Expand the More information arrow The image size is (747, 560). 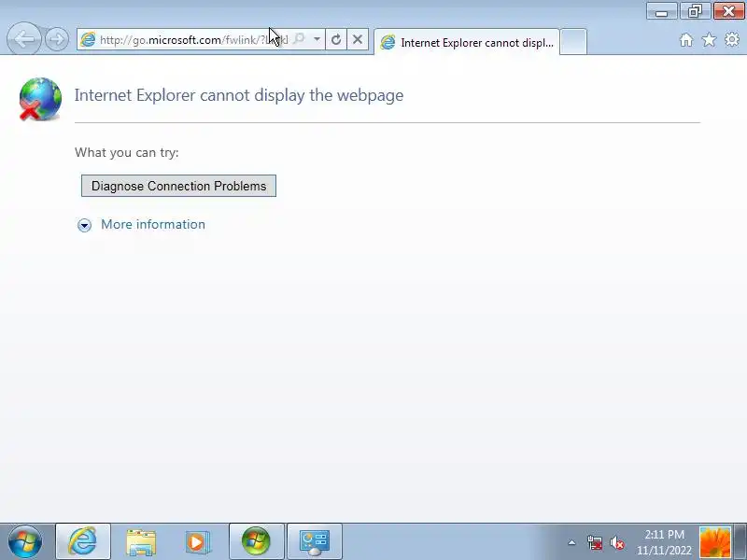coord(84,225)
